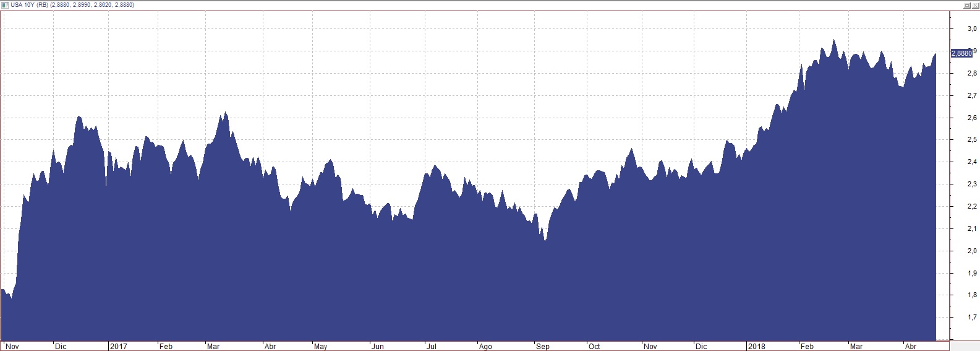Click the 1,8 price axis label
This screenshot has height=351, width=980.
[972, 295]
